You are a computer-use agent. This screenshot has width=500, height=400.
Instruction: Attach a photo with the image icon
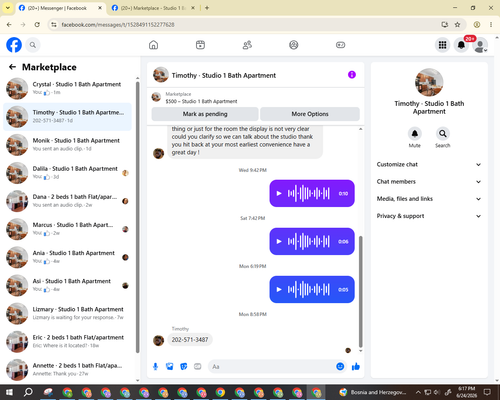[x=170, y=367]
